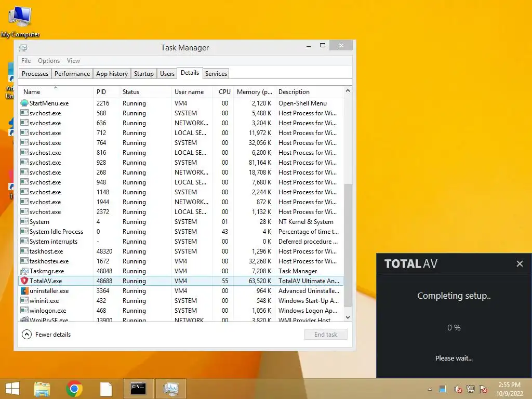
Task: Switch to the Users tab
Action: tap(167, 74)
